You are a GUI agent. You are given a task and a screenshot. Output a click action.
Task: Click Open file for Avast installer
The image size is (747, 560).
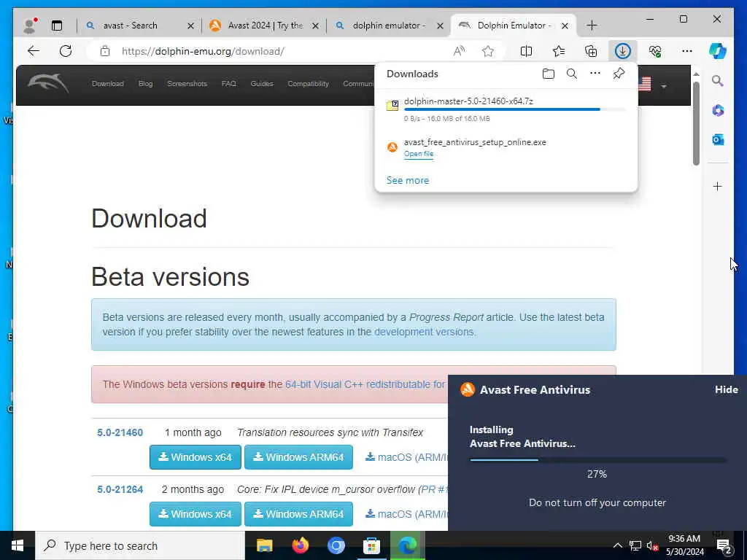[419, 154]
